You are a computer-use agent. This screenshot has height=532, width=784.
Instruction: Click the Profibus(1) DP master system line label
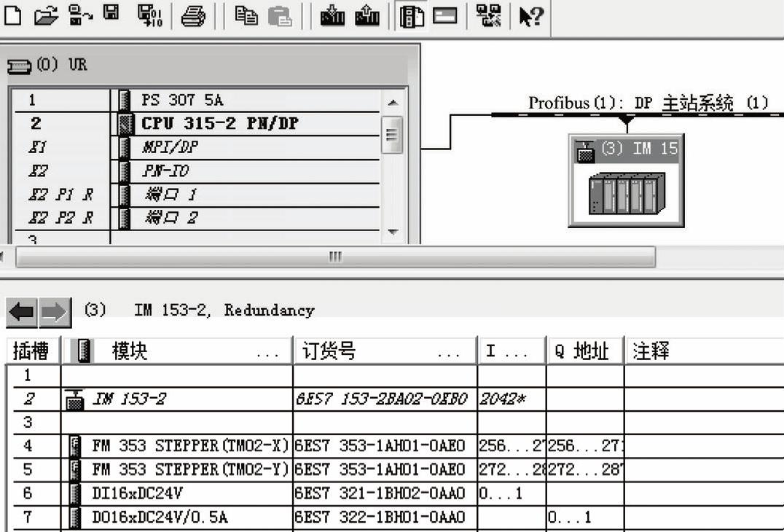coord(648,103)
